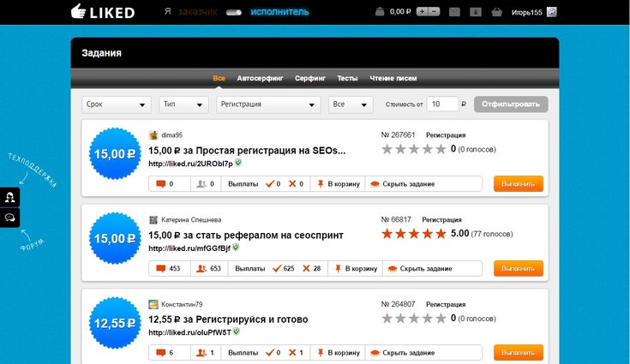
Task: Switch to the Автосерфинг tab
Action: pyautogui.click(x=260, y=78)
